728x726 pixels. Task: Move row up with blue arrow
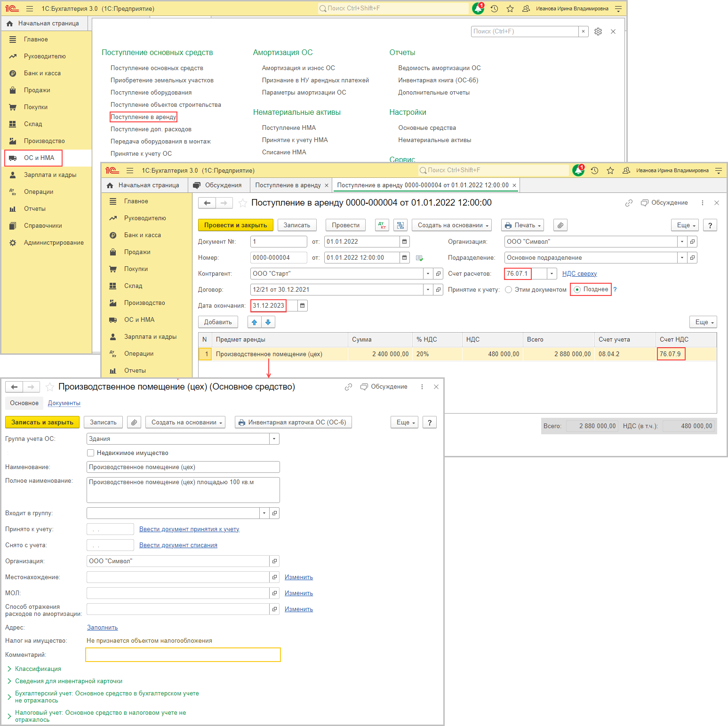[255, 322]
